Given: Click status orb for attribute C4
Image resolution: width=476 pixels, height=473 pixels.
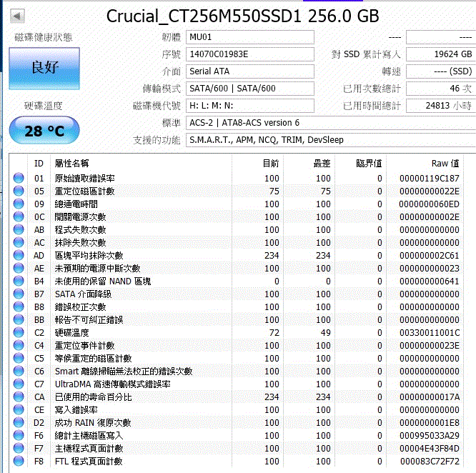Looking at the screenshot, I should tap(19, 345).
